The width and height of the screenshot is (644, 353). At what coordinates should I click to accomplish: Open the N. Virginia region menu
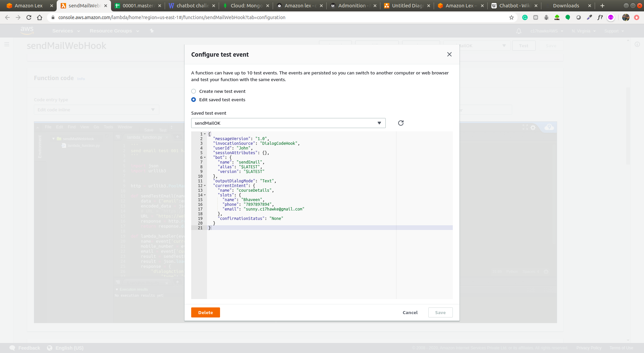point(584,31)
